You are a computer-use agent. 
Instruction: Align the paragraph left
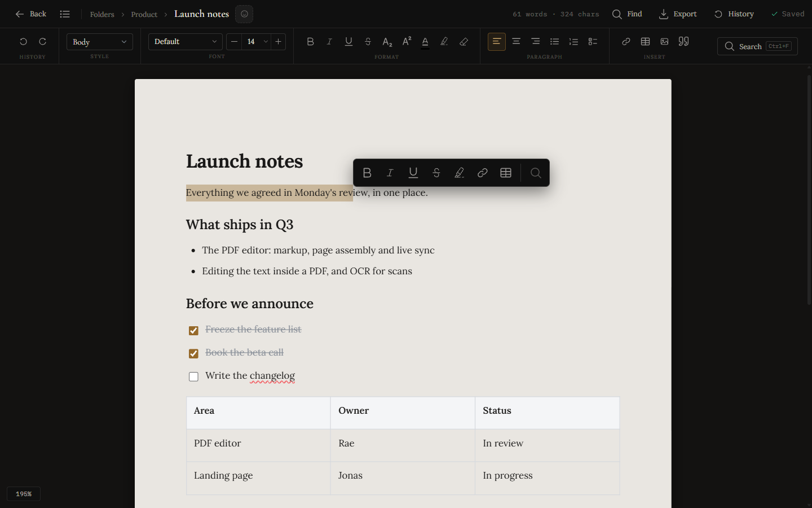(497, 42)
